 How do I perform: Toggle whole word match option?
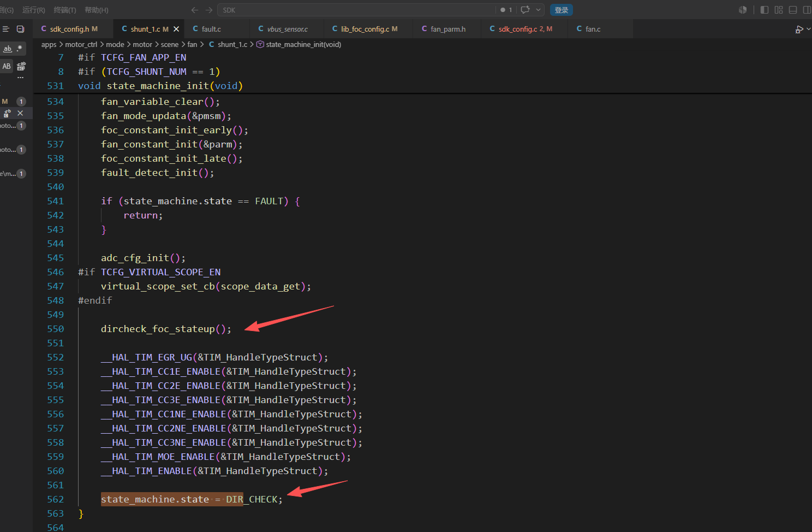click(8, 49)
